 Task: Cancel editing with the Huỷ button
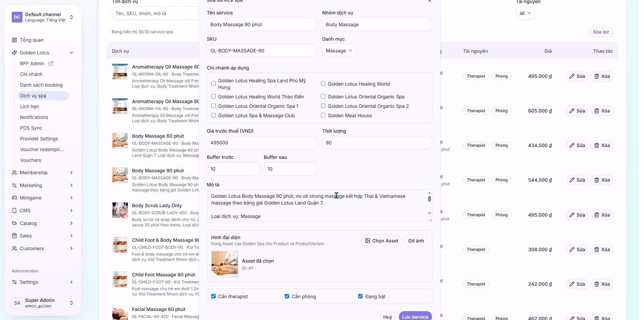pos(387,316)
